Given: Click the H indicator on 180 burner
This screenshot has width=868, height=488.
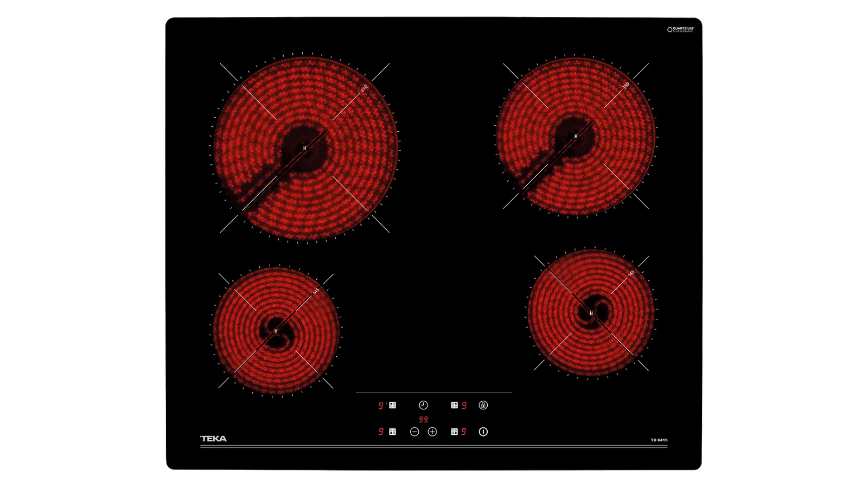Looking at the screenshot, I should 576,136.
